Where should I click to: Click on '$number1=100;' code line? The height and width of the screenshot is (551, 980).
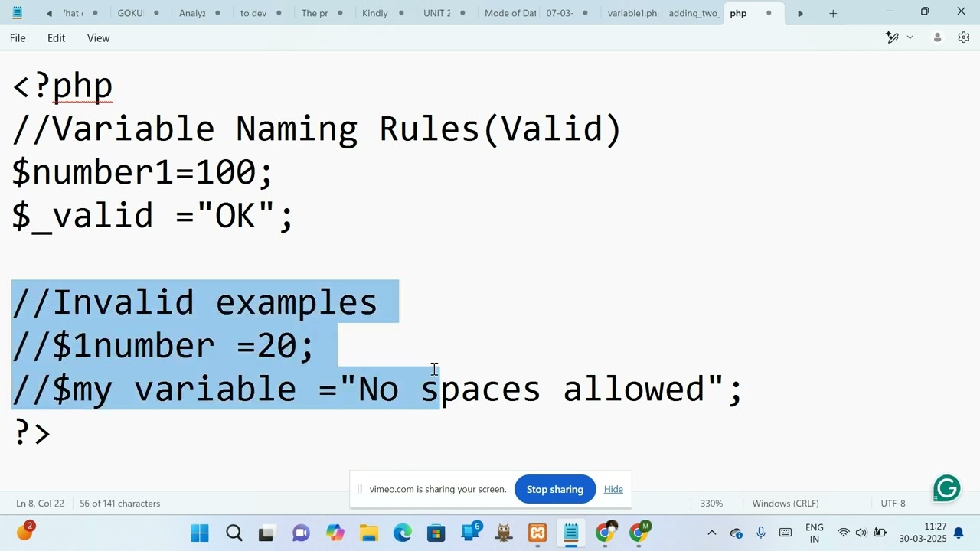pyautogui.click(x=142, y=172)
